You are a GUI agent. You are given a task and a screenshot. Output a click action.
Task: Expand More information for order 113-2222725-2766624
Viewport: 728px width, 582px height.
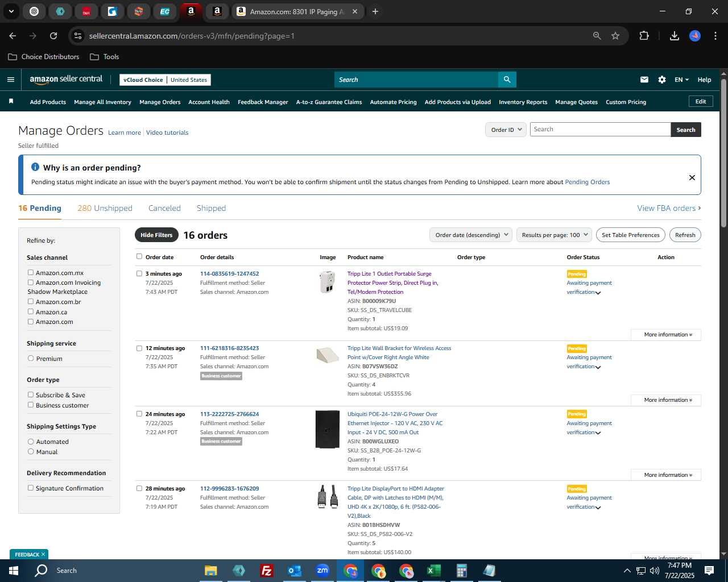pyautogui.click(x=666, y=475)
